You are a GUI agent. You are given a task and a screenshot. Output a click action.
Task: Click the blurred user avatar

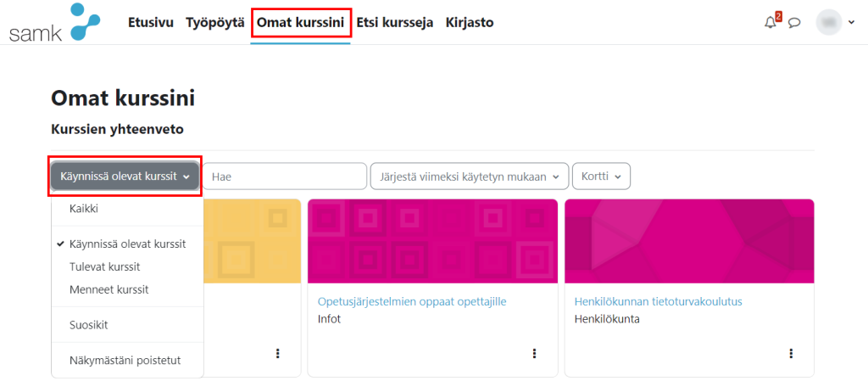tap(829, 22)
